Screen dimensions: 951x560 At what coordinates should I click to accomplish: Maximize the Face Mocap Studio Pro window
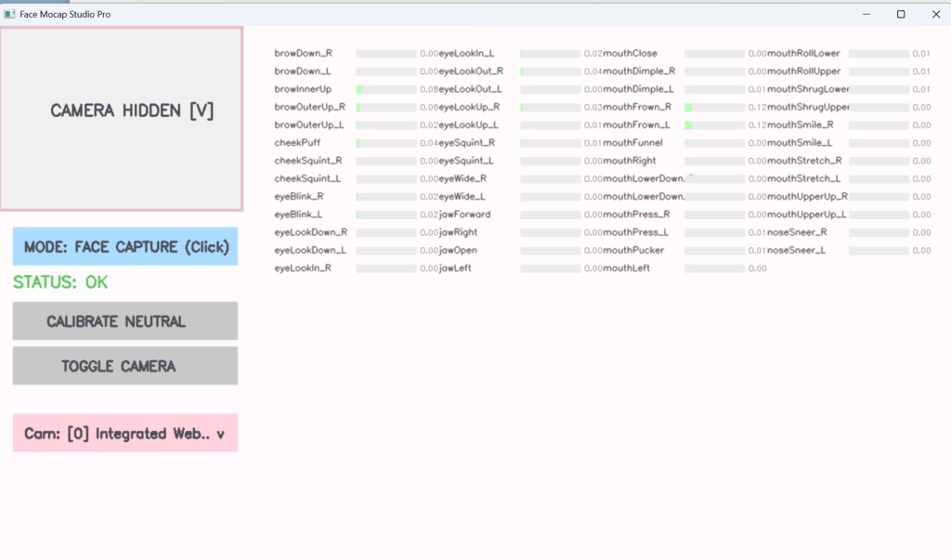pyautogui.click(x=901, y=15)
